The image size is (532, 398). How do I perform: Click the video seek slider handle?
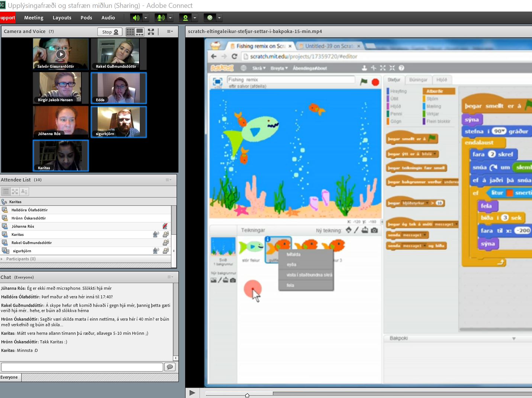[x=247, y=395]
